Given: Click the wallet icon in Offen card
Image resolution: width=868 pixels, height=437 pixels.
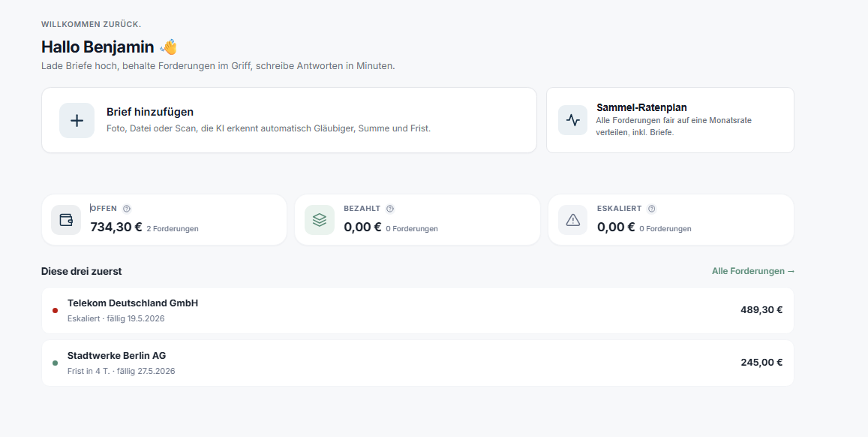Looking at the screenshot, I should [66, 220].
